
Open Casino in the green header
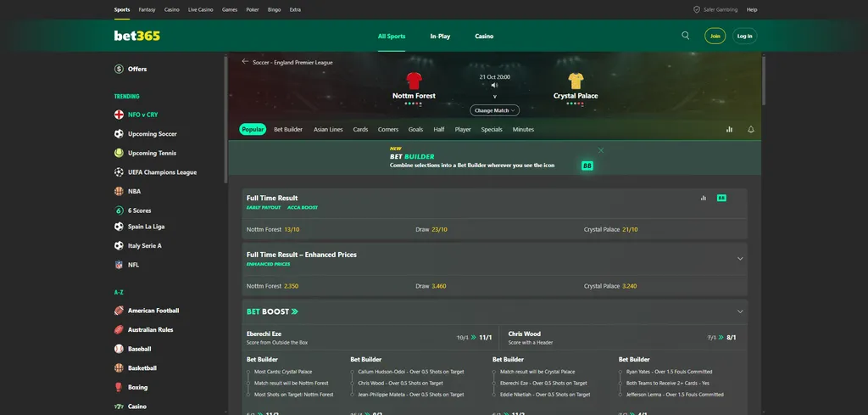(x=484, y=36)
